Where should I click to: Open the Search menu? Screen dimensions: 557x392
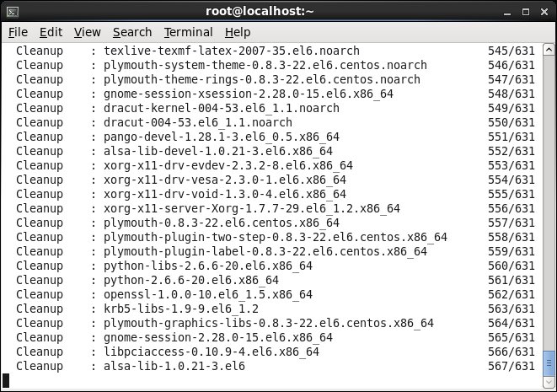pyautogui.click(x=132, y=32)
